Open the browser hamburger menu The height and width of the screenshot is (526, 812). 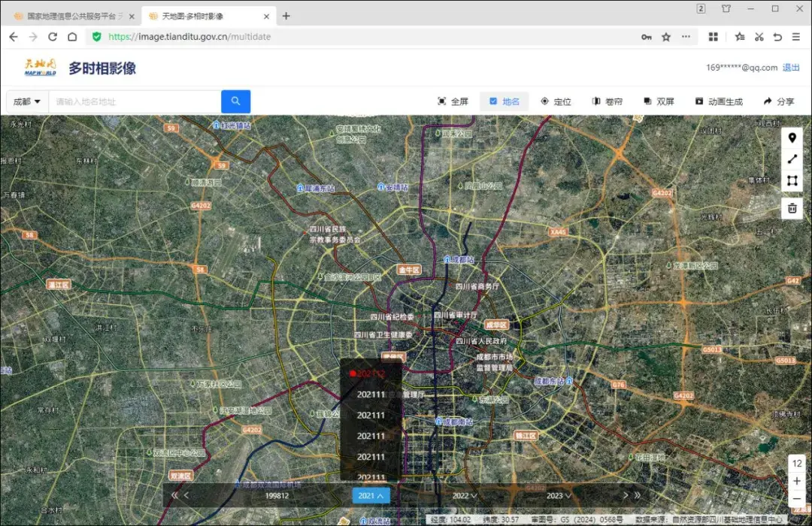coord(796,37)
